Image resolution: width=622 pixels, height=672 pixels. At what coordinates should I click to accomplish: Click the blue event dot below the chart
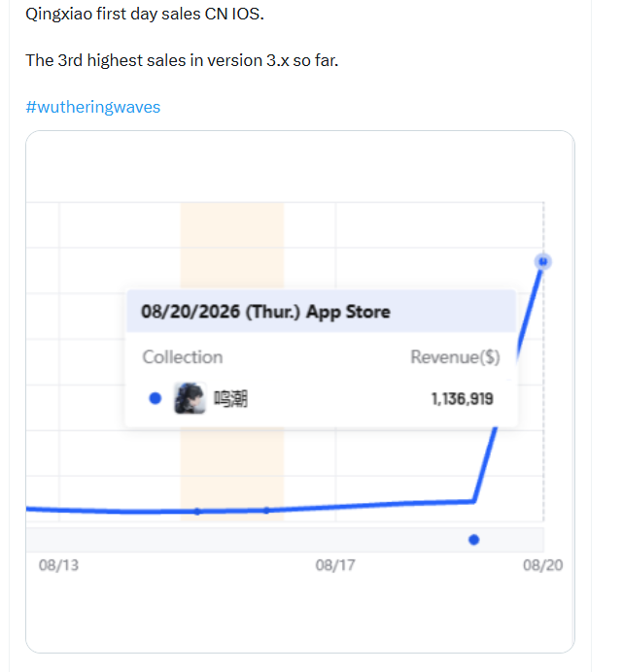pos(474,540)
